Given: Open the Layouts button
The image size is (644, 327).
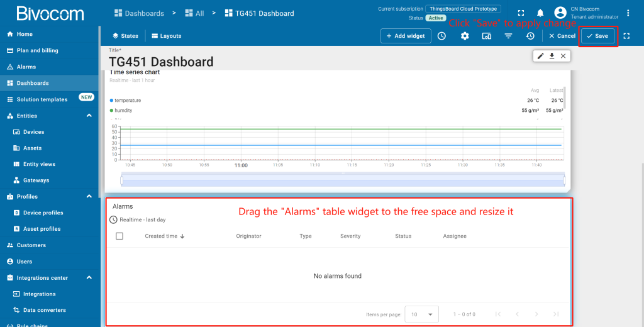Looking at the screenshot, I should (x=166, y=36).
